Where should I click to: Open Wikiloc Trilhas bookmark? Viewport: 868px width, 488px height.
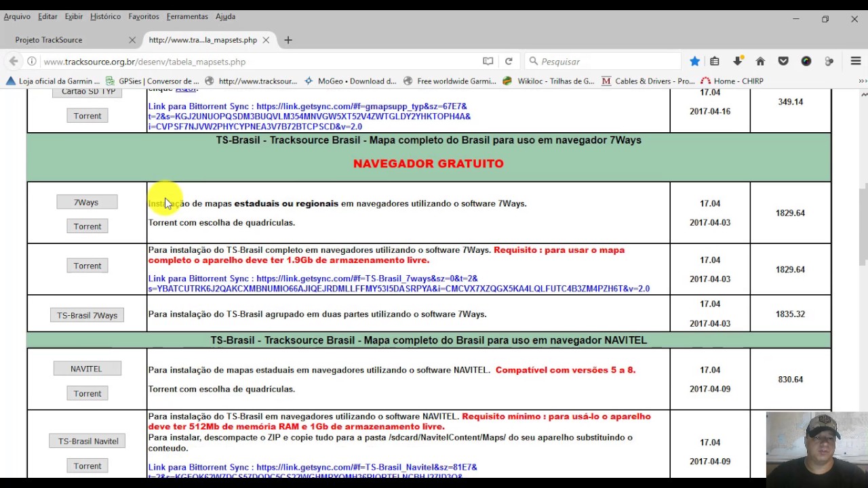(549, 81)
